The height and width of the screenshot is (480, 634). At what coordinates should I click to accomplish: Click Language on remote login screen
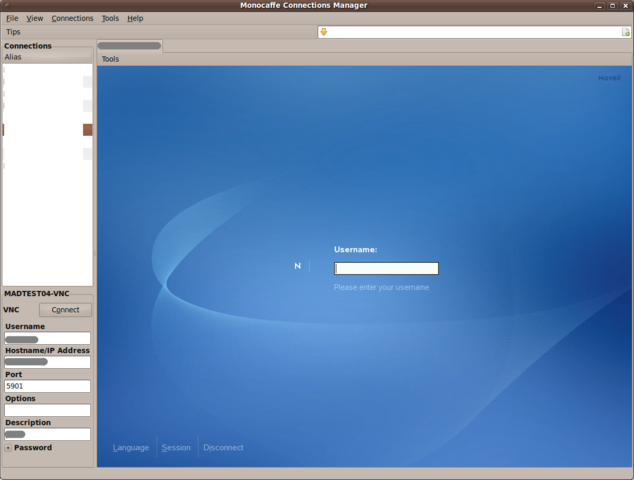point(131,448)
